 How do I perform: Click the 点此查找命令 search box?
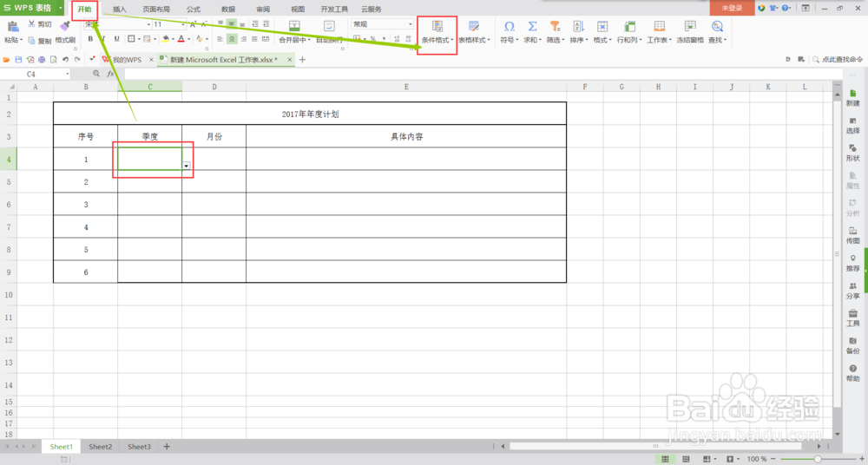(837, 59)
